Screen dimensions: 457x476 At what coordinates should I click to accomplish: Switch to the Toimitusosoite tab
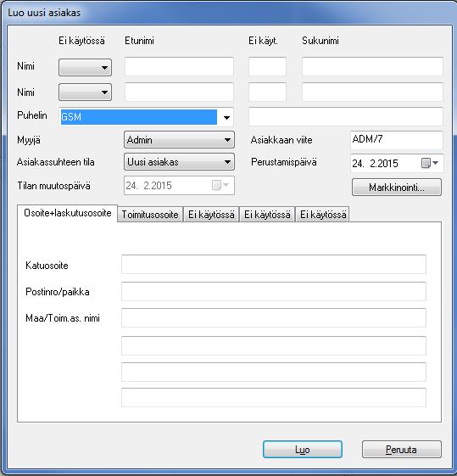pyautogui.click(x=150, y=215)
